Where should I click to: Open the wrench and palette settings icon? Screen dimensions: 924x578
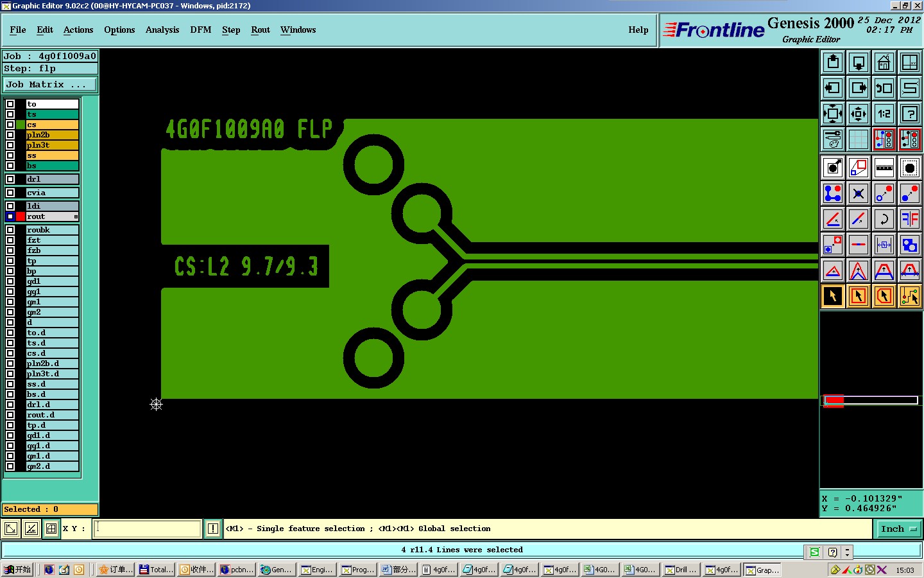833,139
